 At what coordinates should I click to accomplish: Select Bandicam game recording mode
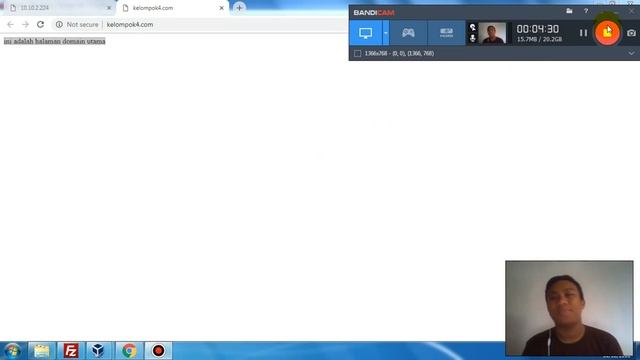408,33
